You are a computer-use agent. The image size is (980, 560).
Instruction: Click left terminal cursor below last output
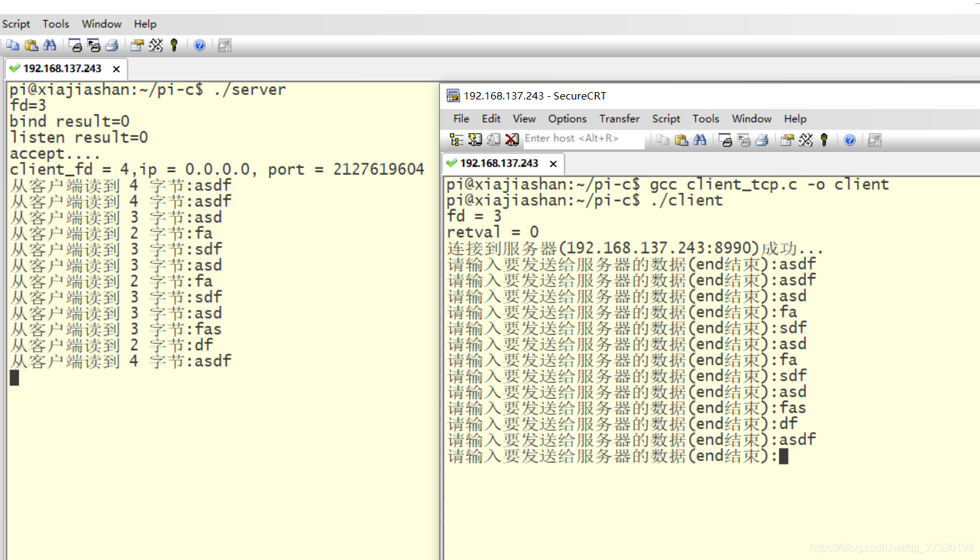pos(14,378)
